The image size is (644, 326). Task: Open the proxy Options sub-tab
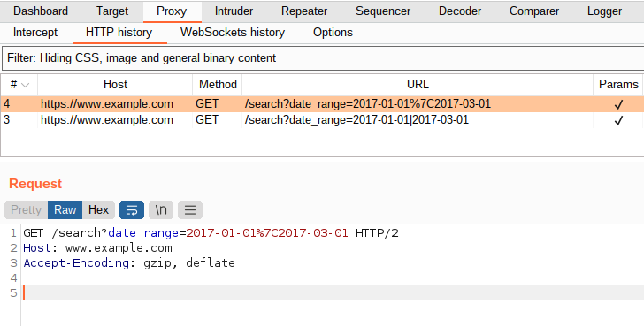pyautogui.click(x=333, y=33)
